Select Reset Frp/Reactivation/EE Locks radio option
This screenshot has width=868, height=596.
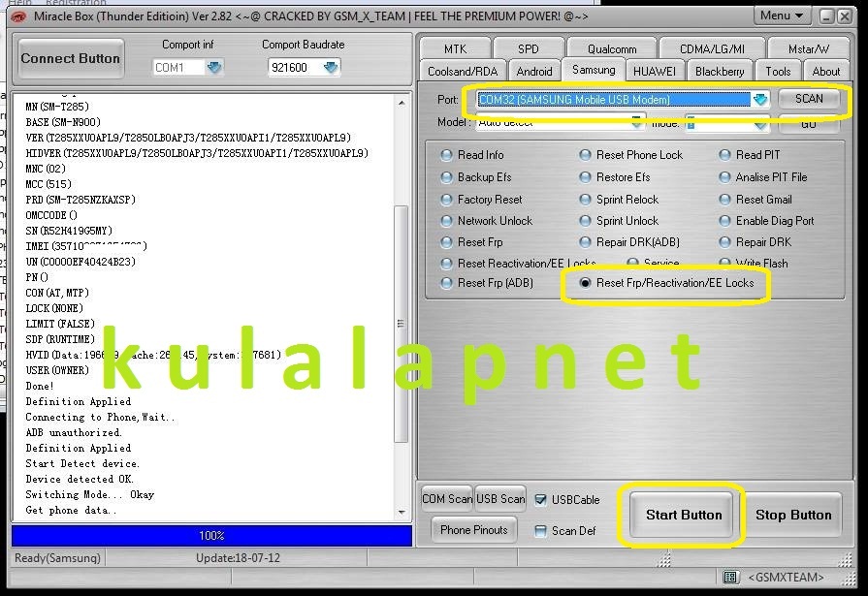pyautogui.click(x=585, y=283)
